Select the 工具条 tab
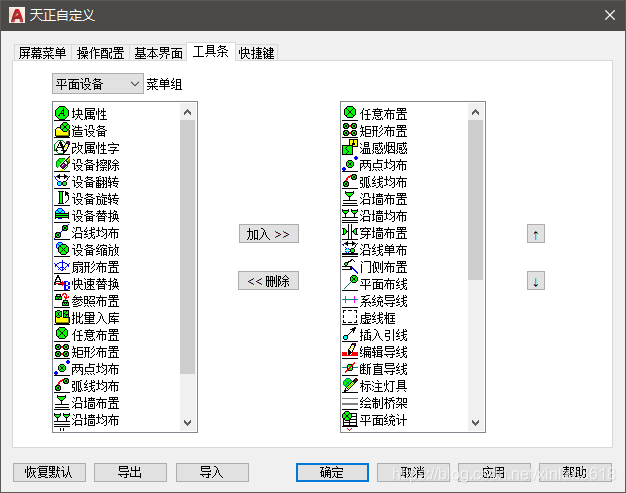 pyautogui.click(x=211, y=51)
